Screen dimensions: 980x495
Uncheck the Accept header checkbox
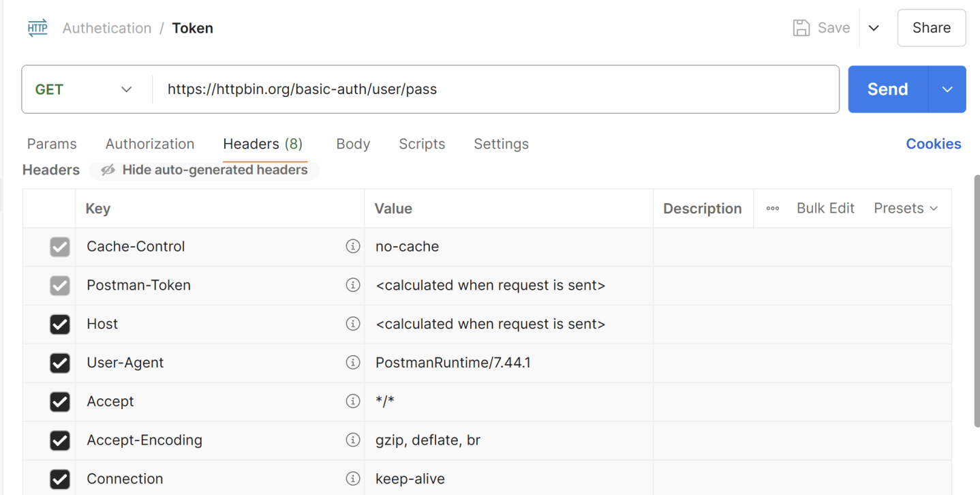pyautogui.click(x=60, y=402)
